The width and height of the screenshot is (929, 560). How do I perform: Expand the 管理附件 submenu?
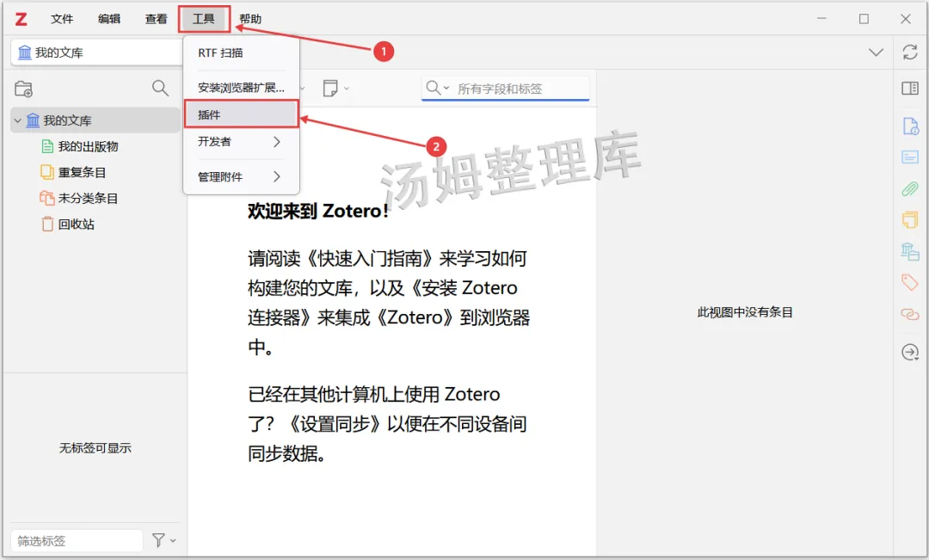241,176
